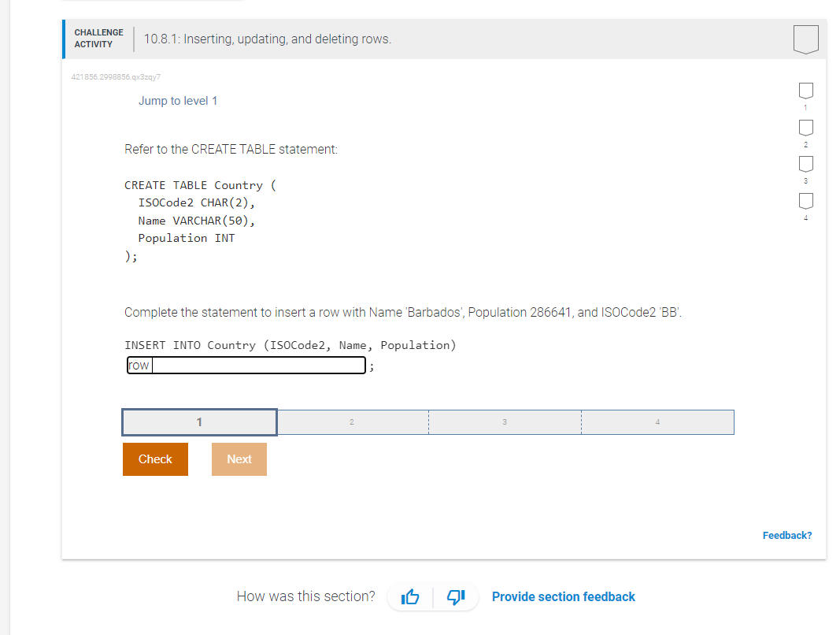Click the level 1 completion badge

click(805, 90)
